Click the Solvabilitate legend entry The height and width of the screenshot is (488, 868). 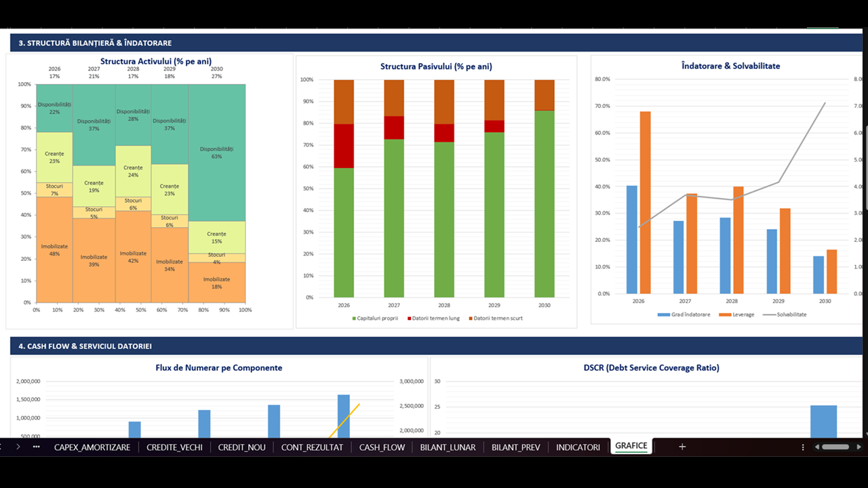[x=785, y=314]
